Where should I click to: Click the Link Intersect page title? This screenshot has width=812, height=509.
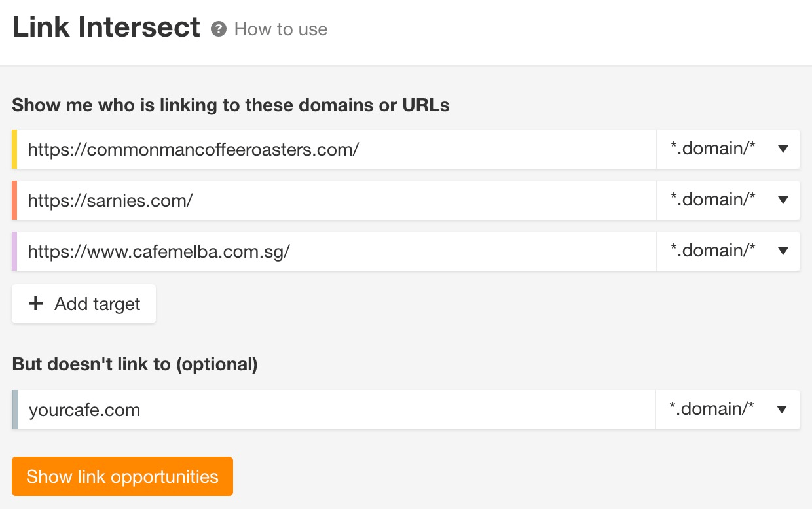click(x=105, y=27)
